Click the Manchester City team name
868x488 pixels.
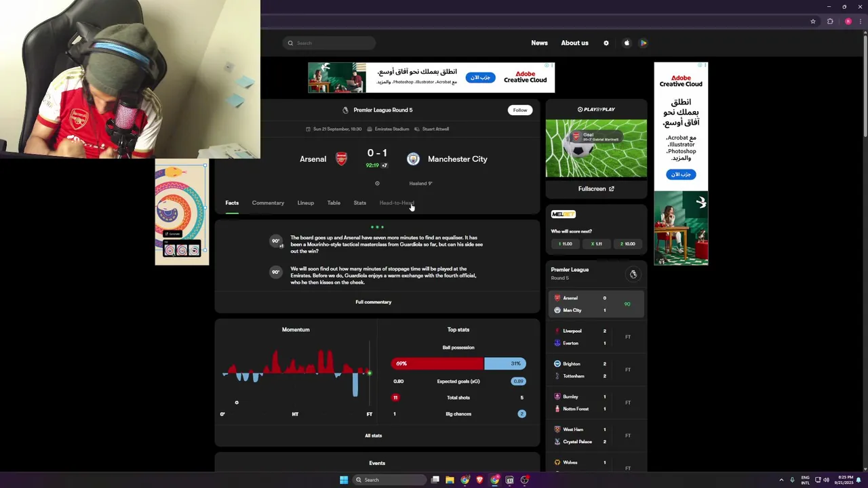click(x=458, y=159)
